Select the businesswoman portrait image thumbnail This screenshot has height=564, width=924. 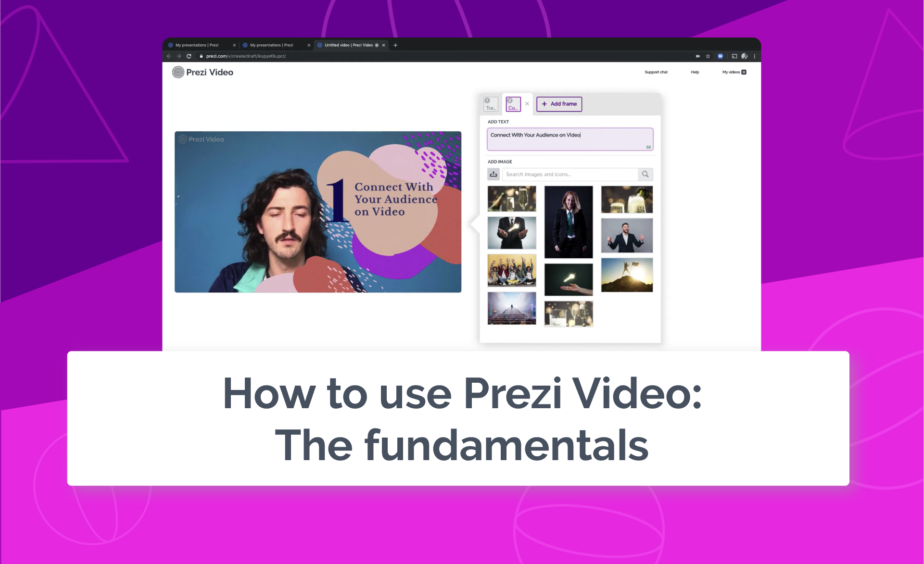(x=568, y=222)
